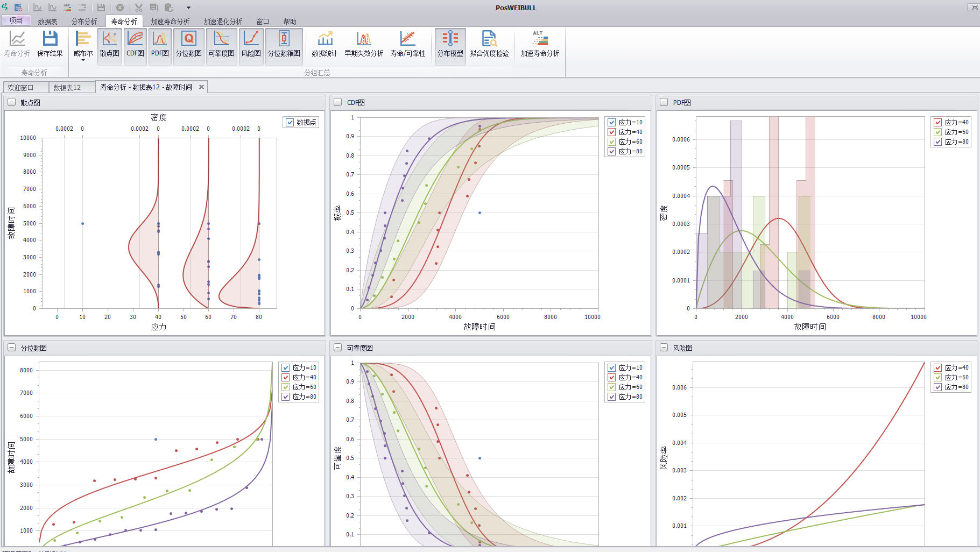Switch to the 数据表 ribbon tab

coord(47,22)
